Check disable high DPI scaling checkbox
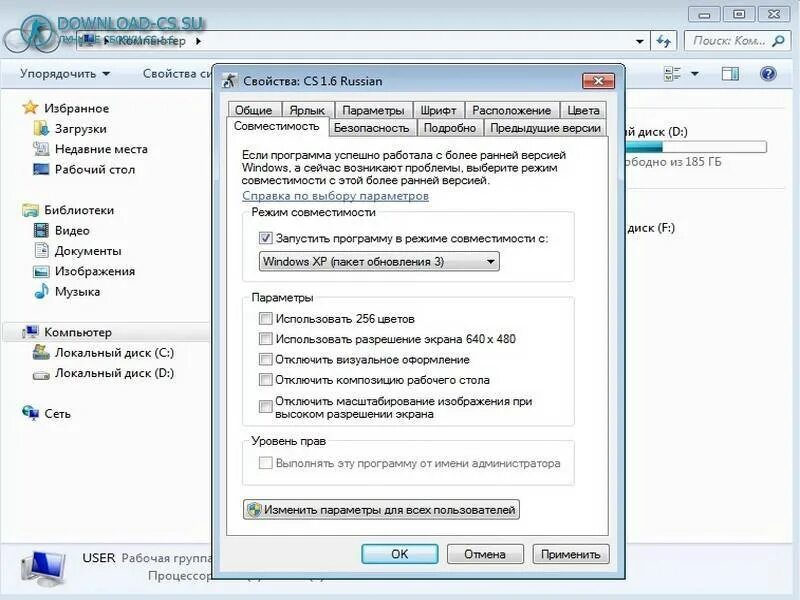This screenshot has width=800, height=600. tap(265, 407)
